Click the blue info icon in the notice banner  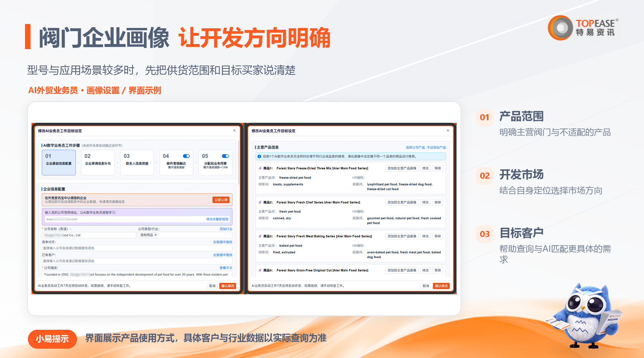click(259, 156)
